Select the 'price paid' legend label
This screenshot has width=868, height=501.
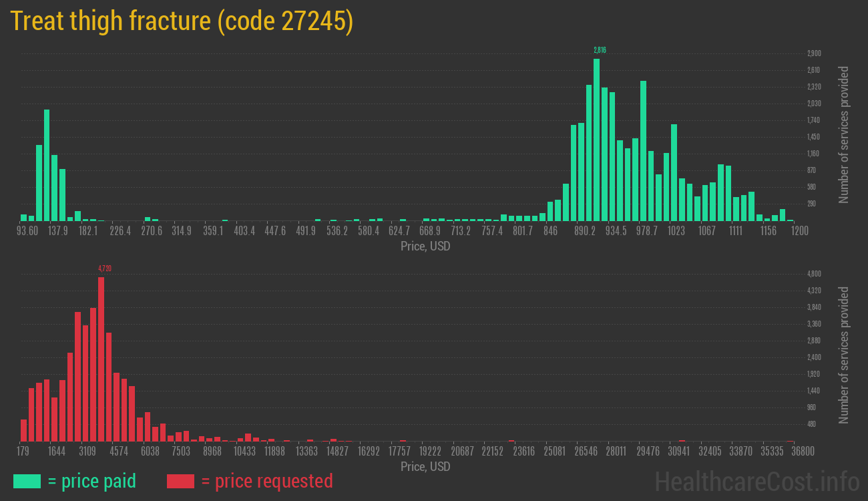[92, 481]
